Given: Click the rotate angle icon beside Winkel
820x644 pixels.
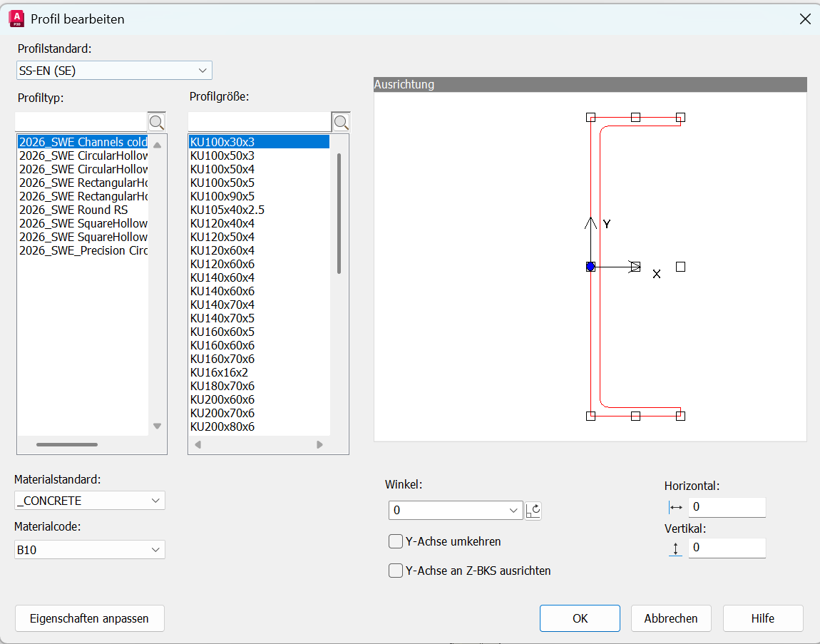Looking at the screenshot, I should pos(533,511).
